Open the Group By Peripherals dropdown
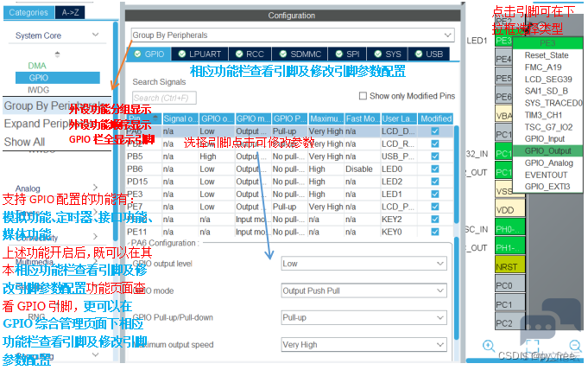 tap(291, 35)
